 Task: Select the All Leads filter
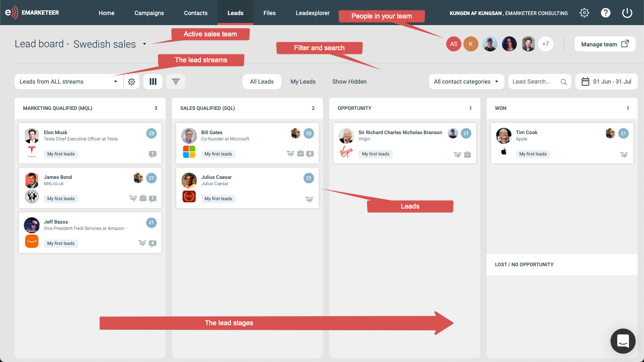[262, 82]
